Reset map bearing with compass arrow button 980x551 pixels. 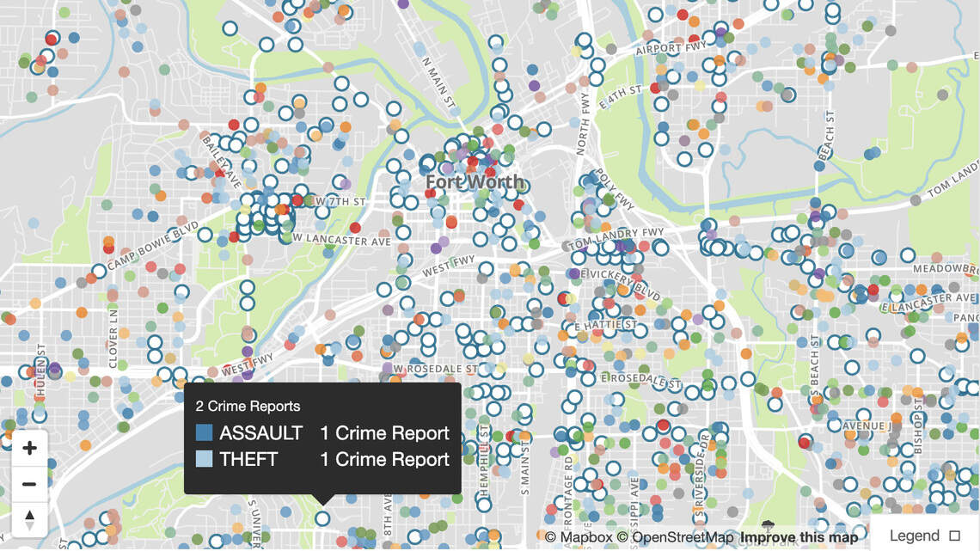[29, 520]
